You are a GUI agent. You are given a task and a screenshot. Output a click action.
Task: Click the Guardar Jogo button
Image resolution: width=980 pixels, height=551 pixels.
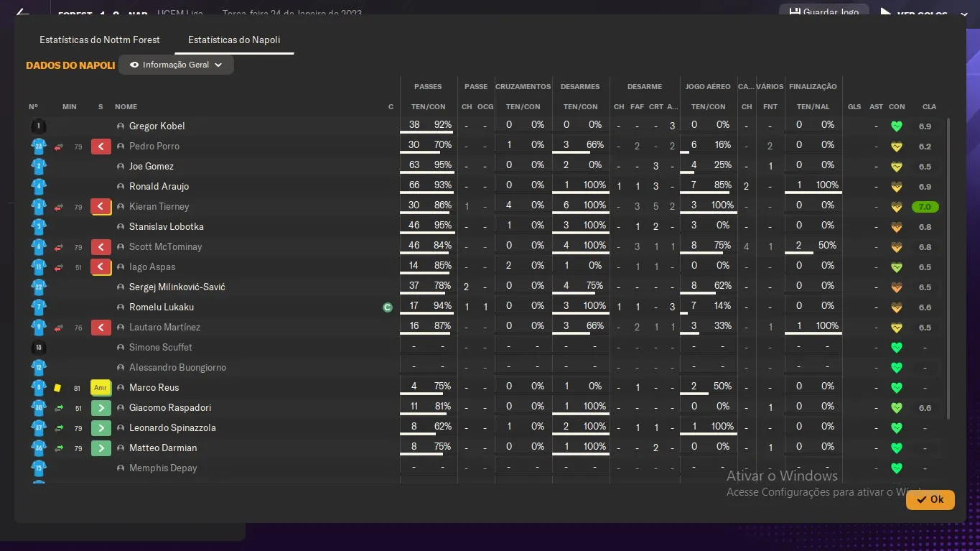(x=823, y=12)
